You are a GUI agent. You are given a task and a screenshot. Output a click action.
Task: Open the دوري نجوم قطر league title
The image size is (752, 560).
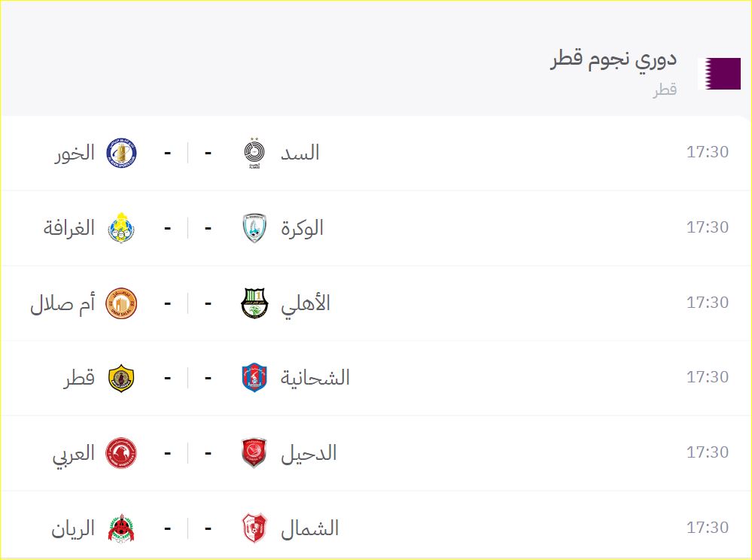(x=613, y=59)
